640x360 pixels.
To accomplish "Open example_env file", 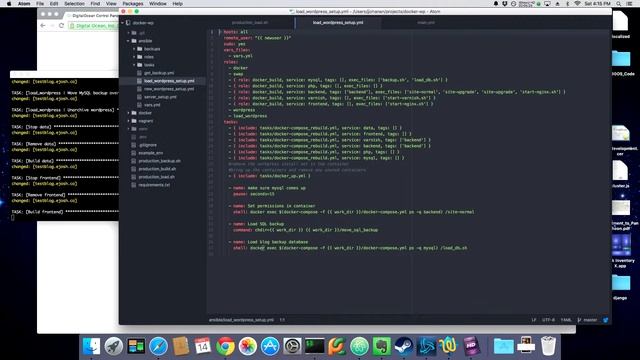I will click(151, 153).
